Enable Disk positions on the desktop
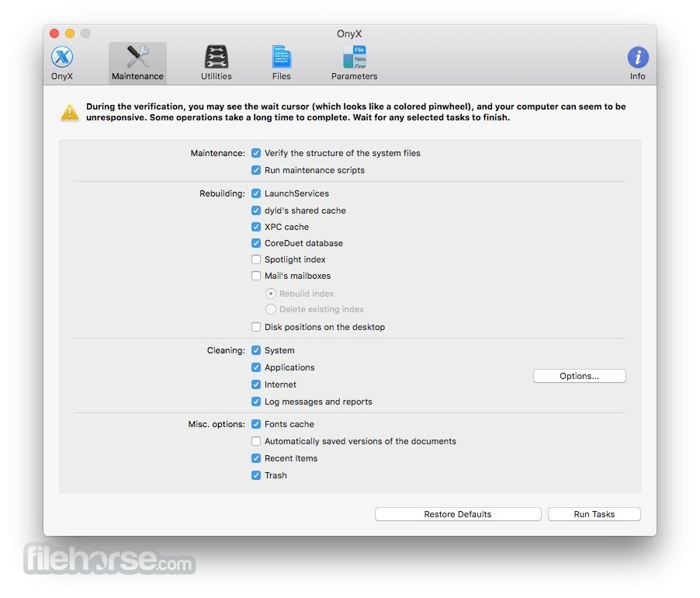The height and width of the screenshot is (598, 700). tap(256, 327)
